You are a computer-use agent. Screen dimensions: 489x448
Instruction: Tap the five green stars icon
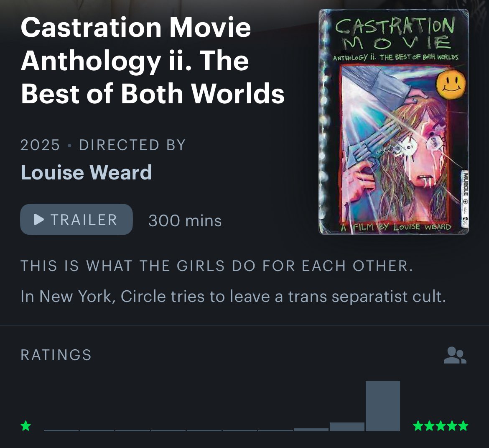(441, 425)
